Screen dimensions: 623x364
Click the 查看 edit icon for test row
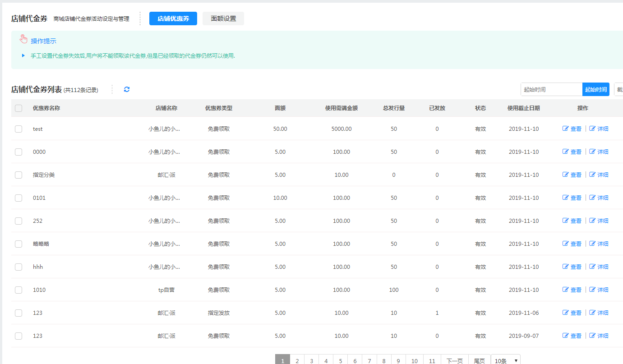pos(566,129)
